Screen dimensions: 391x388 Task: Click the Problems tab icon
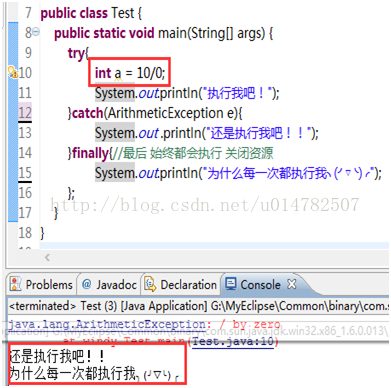click(15, 284)
